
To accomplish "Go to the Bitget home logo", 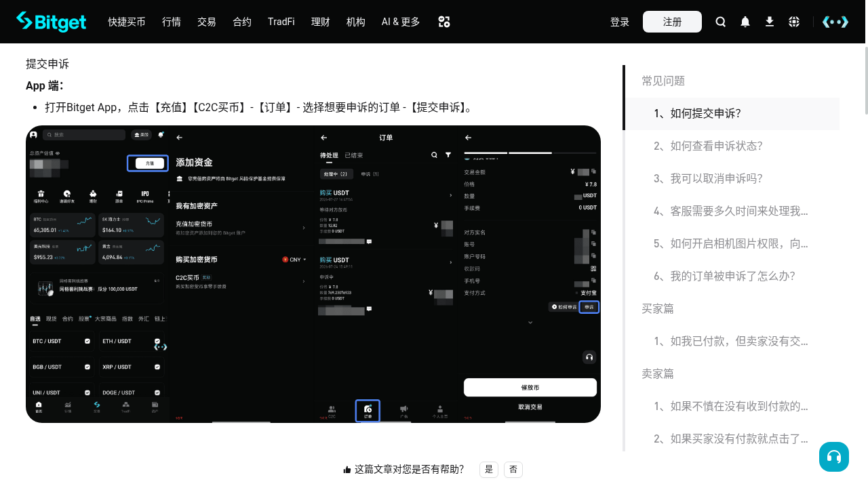I will 52,22.
